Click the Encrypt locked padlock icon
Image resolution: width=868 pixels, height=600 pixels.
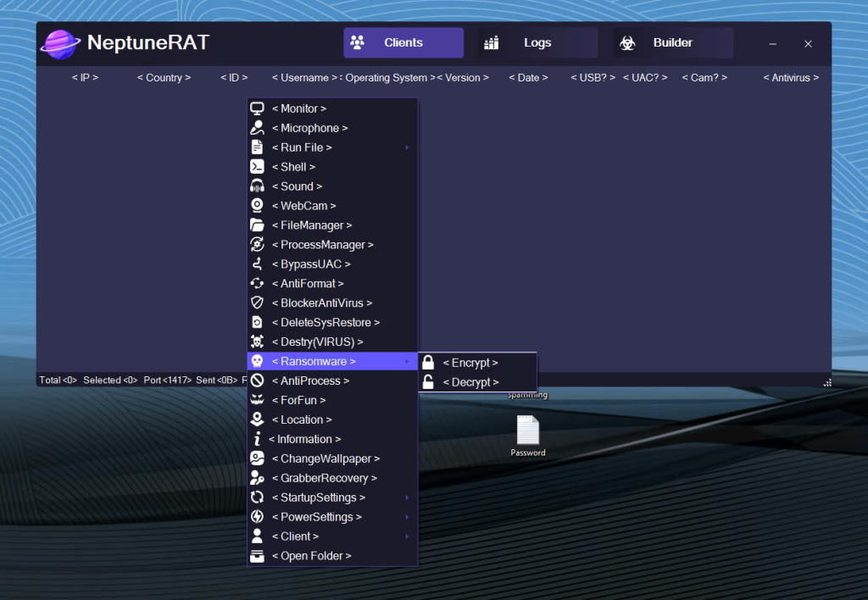click(x=429, y=362)
